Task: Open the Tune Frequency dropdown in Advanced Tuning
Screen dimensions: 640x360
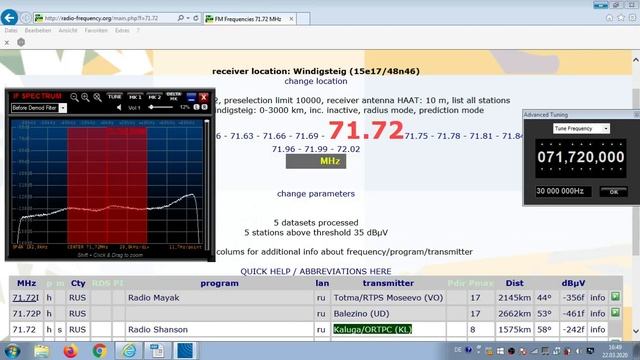Action: 581,129
